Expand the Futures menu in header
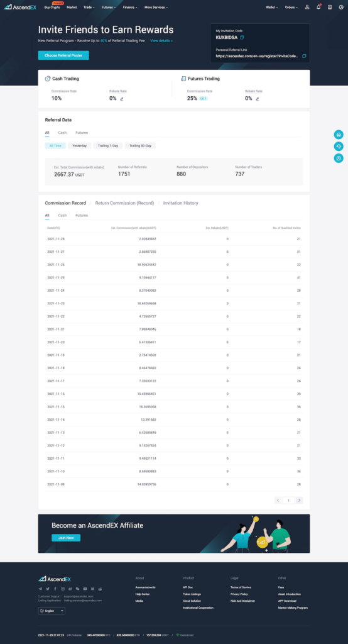The image size is (348, 644). [x=109, y=8]
